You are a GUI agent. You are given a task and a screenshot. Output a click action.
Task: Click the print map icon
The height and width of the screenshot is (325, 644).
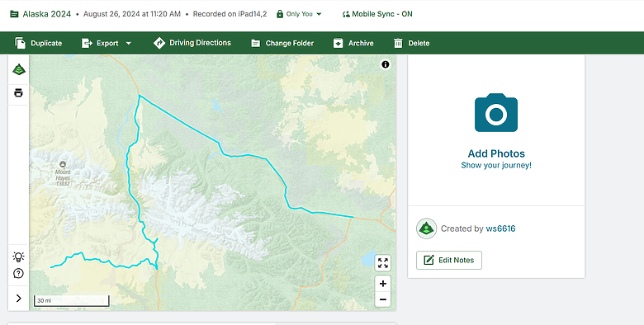pyautogui.click(x=18, y=93)
